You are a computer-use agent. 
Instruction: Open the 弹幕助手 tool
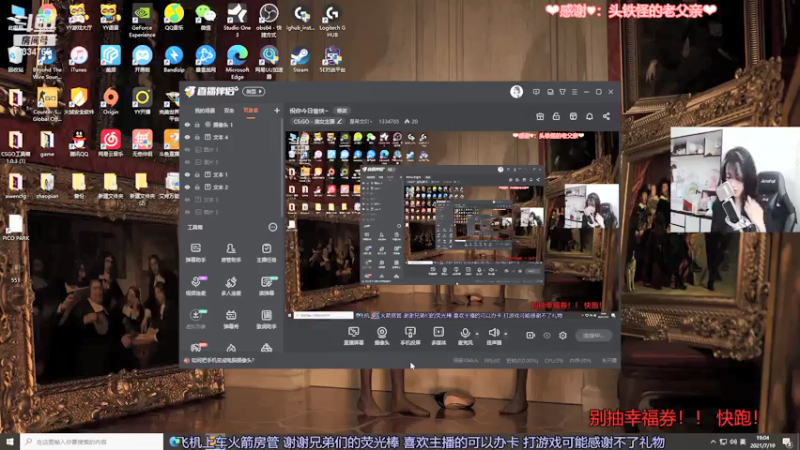tap(195, 253)
